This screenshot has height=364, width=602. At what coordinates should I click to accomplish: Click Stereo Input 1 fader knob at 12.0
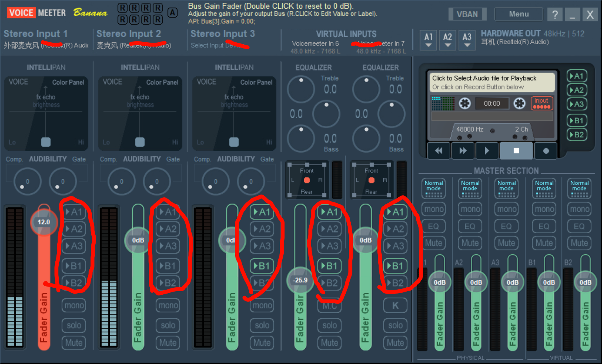[44, 222]
